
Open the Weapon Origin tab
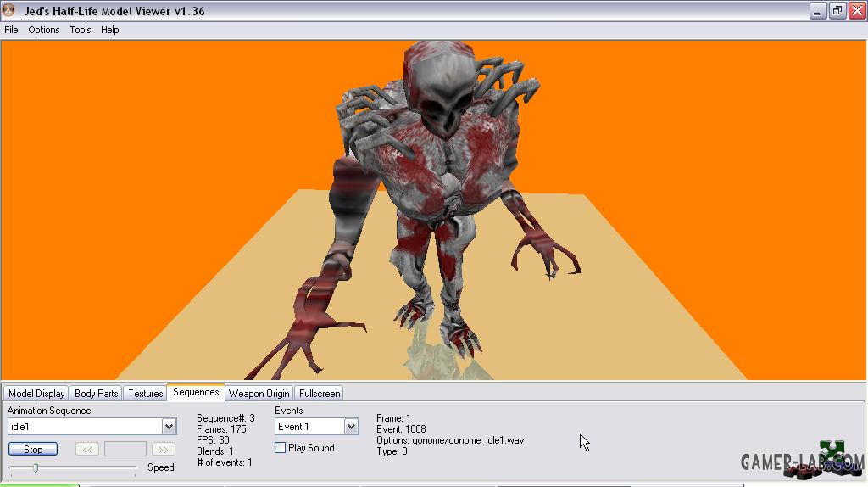(x=259, y=394)
